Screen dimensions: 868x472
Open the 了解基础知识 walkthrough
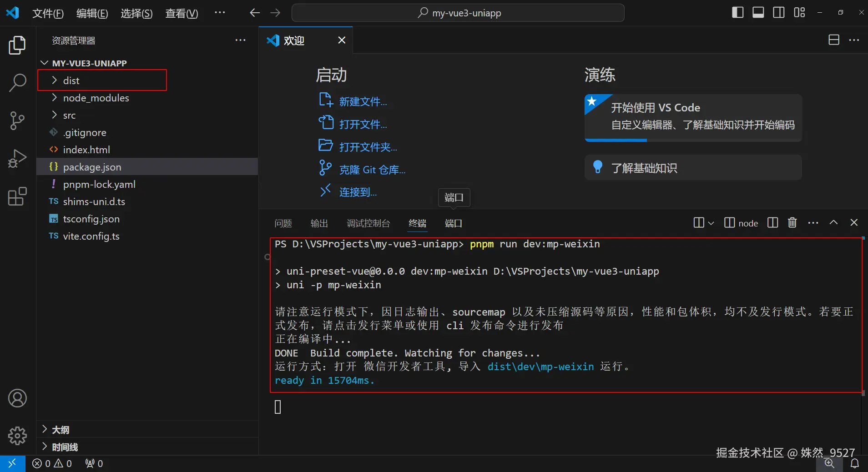point(693,168)
